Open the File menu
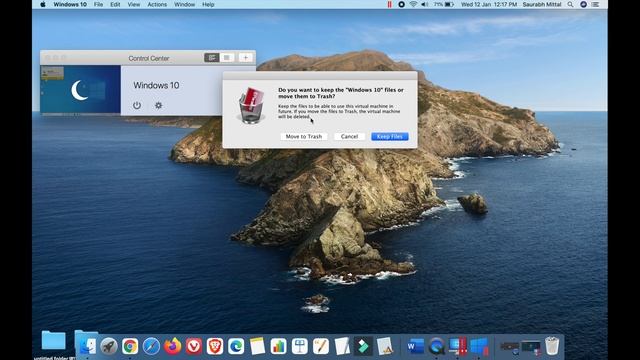 click(98, 4)
